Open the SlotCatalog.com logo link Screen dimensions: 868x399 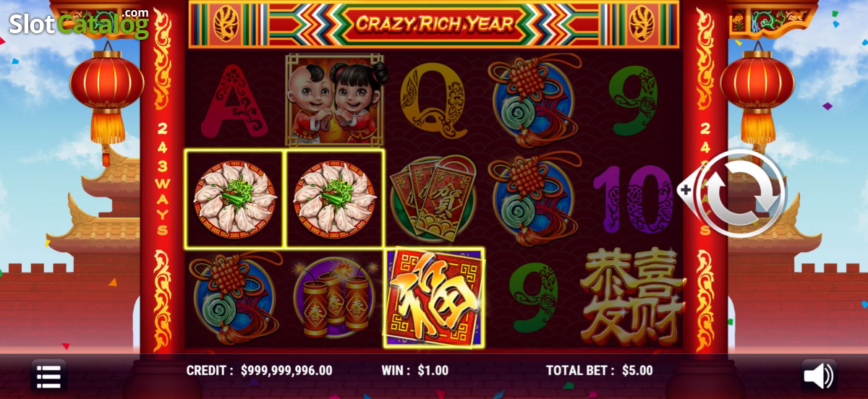tap(78, 22)
